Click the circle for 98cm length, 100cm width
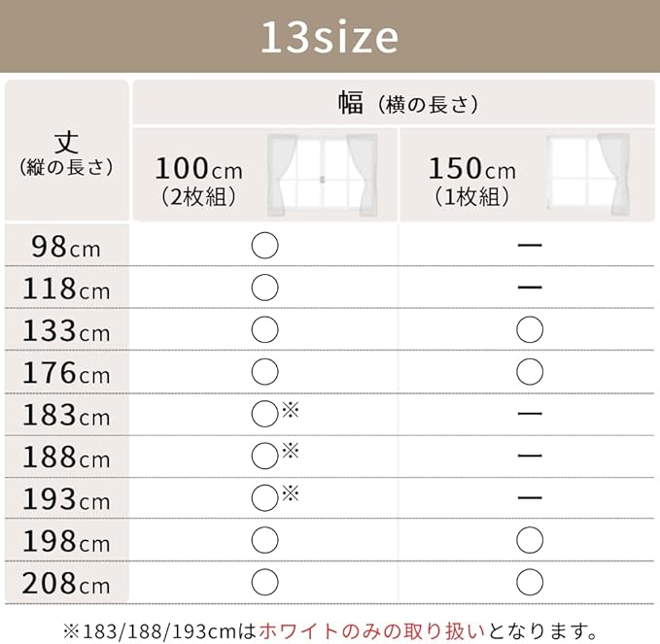The width and height of the screenshot is (660, 644). tap(264, 246)
